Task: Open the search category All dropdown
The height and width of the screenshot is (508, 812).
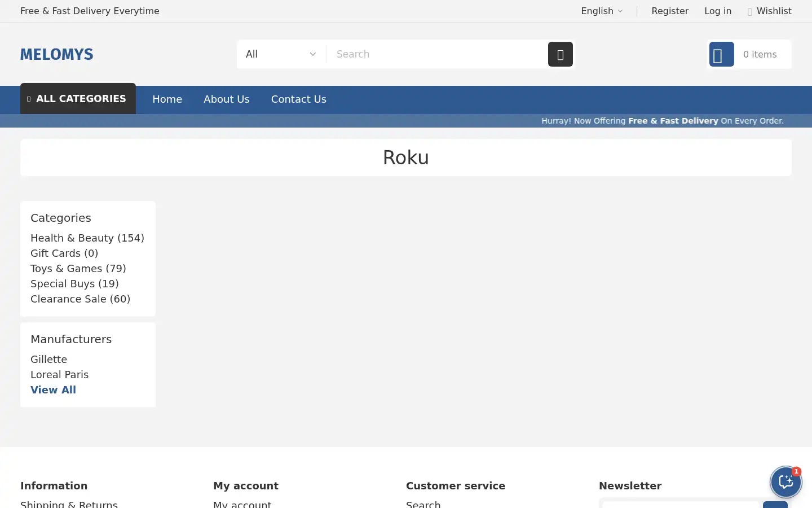Action: (281, 54)
